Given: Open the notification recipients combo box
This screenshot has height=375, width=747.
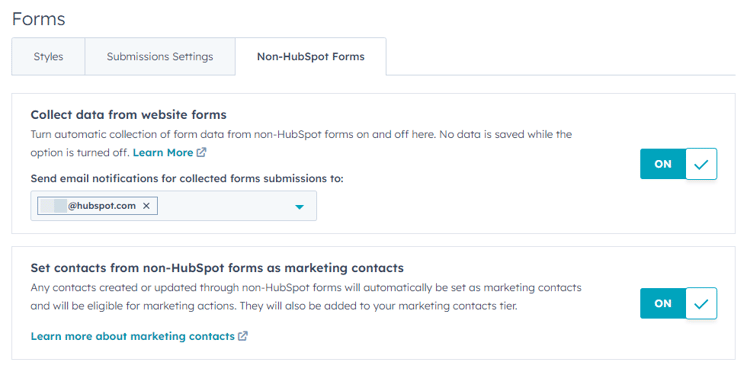Looking at the screenshot, I should (x=173, y=206).
